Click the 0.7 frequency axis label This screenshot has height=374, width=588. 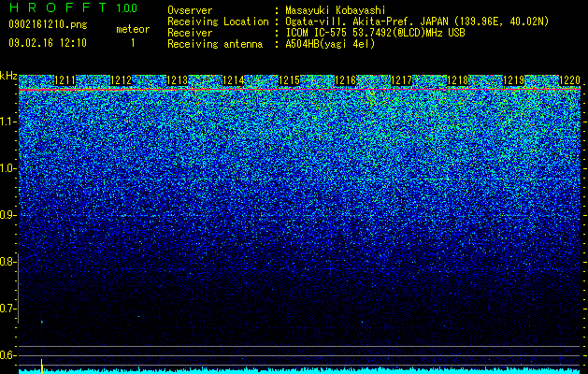pos(8,309)
